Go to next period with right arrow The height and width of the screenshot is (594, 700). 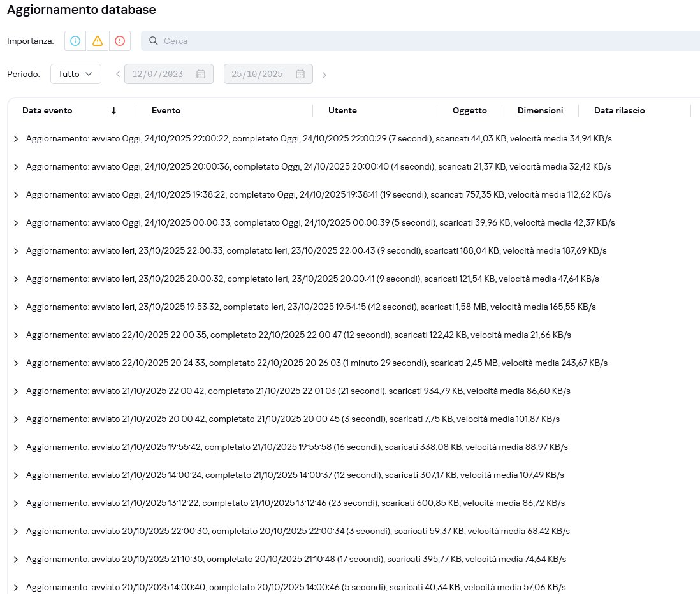tap(324, 75)
